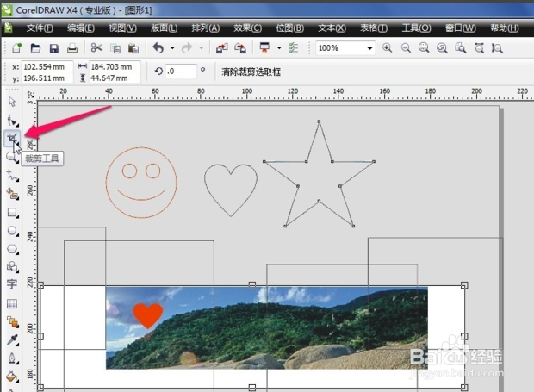Click the x position field 102.554 mm
The image size is (534, 392).
point(47,66)
